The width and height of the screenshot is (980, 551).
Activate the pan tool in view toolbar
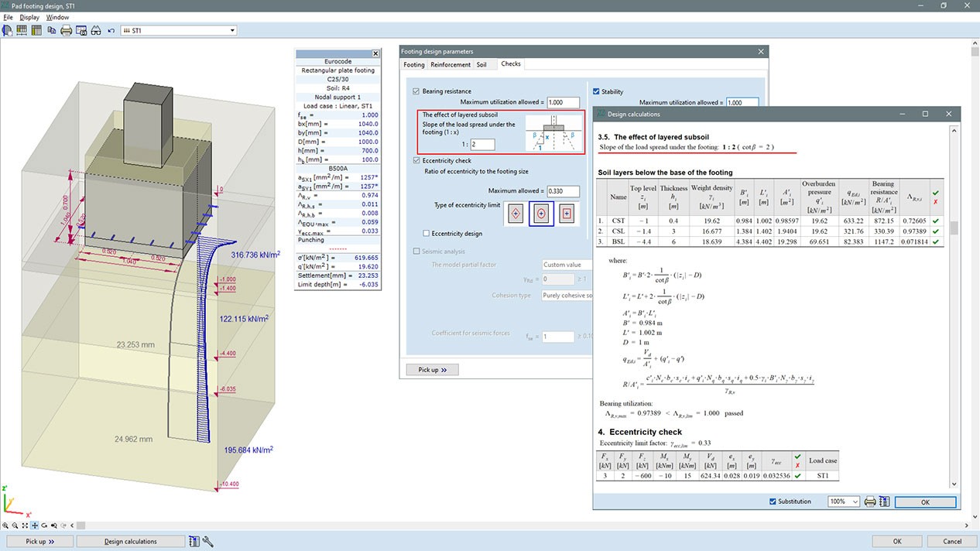pyautogui.click(x=34, y=525)
